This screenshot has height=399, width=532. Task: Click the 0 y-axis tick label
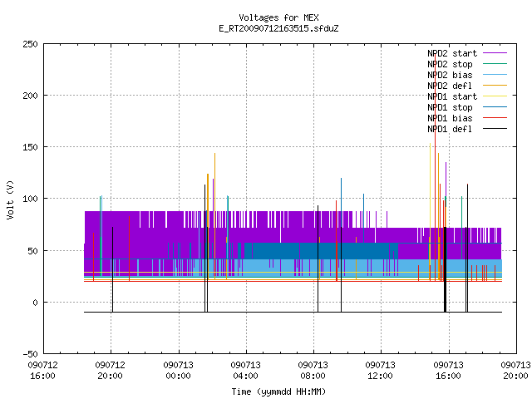pos(35,303)
